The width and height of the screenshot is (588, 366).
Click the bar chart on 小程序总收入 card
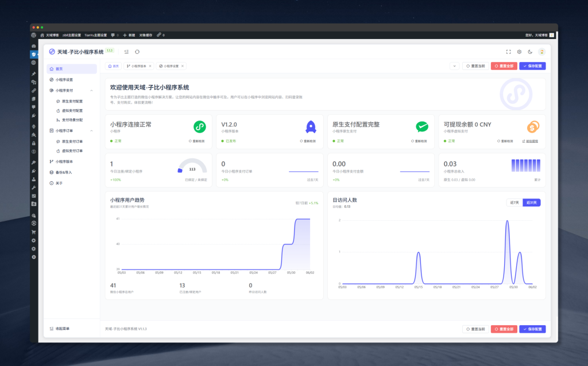(526, 165)
